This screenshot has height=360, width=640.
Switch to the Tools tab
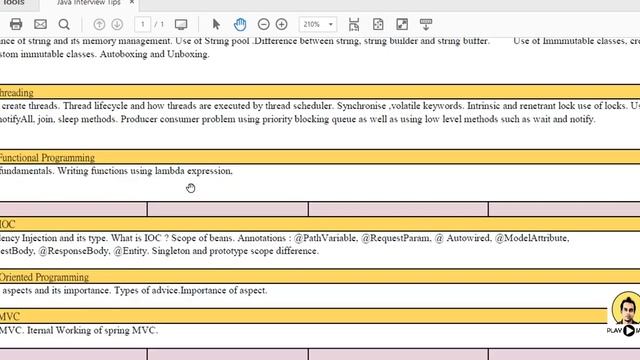point(14,3)
